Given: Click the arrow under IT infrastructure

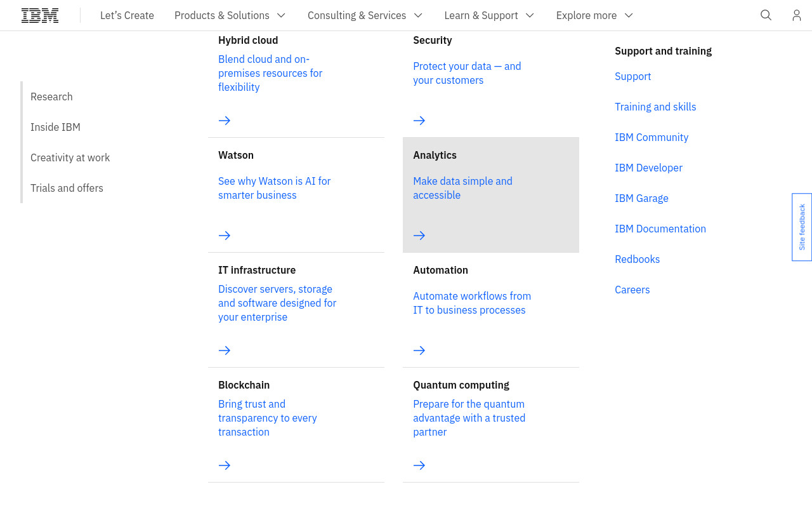Looking at the screenshot, I should click(225, 351).
